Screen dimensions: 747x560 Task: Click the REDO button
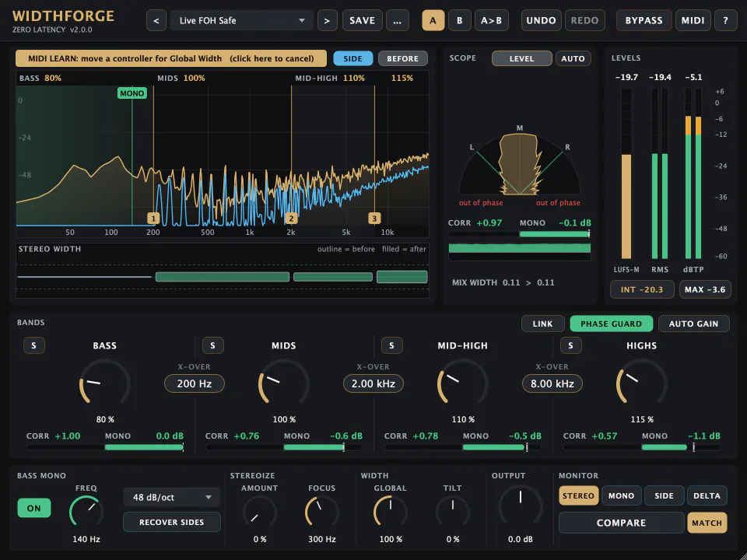584,20
